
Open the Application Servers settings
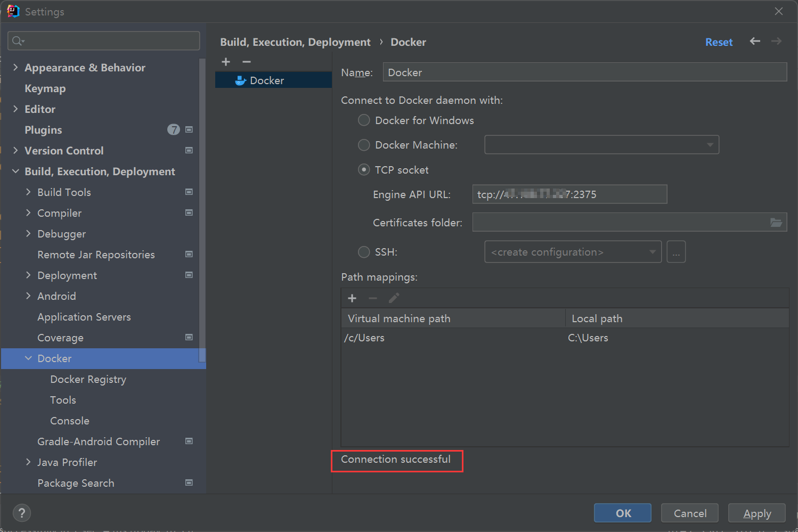coord(84,317)
